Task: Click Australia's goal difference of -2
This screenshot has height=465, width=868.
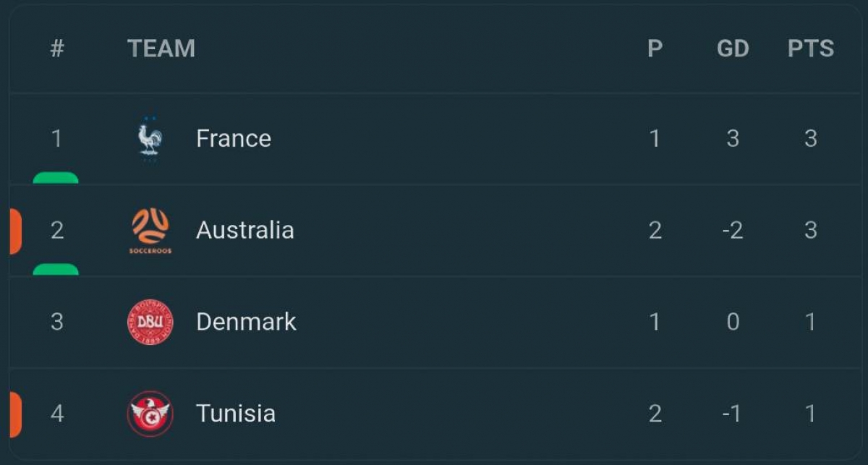Action: tap(733, 231)
